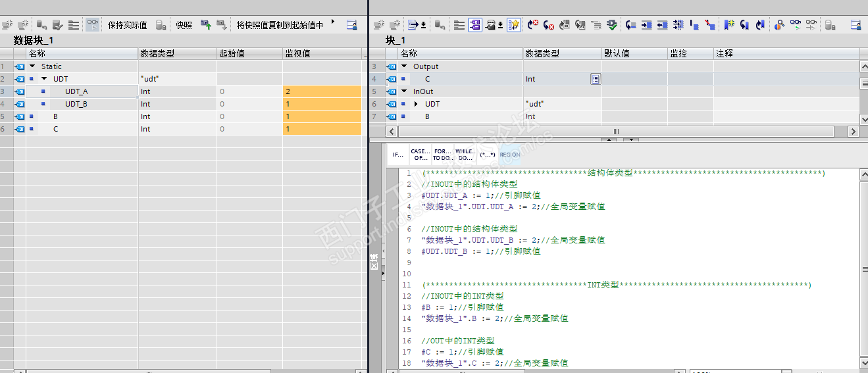
Task: Click 快照 snapshot button
Action: tap(184, 25)
